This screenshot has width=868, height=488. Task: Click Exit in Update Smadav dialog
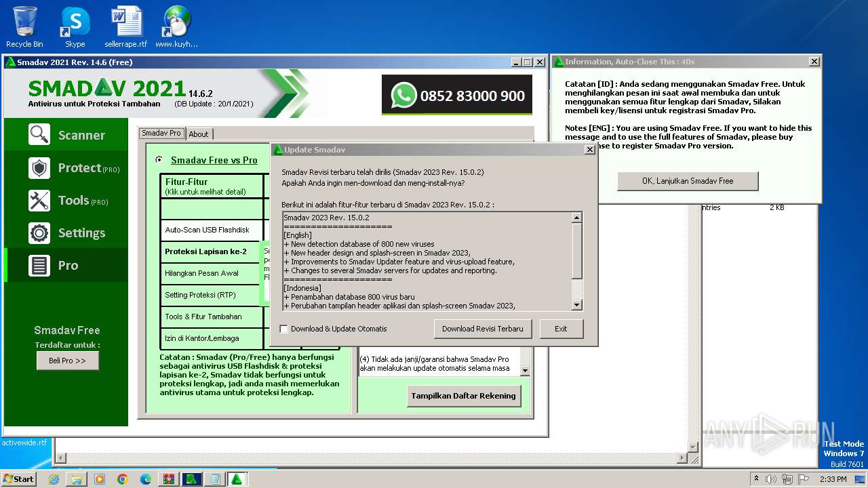[561, 329]
